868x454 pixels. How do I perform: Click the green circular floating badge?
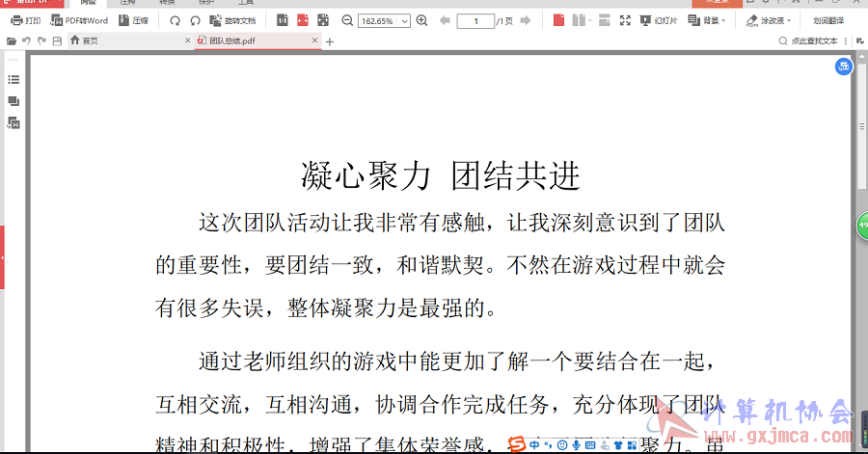click(x=862, y=226)
